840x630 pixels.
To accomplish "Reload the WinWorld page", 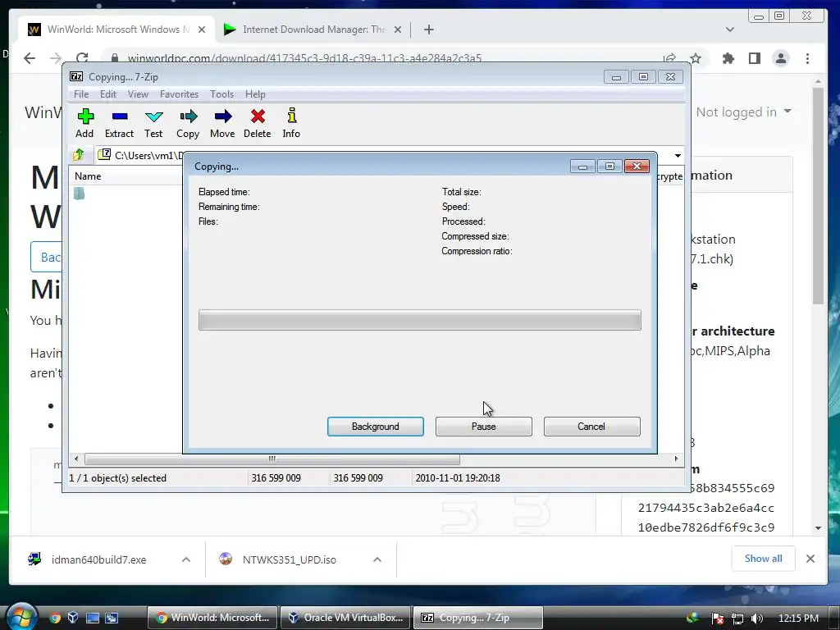I will coord(82,58).
